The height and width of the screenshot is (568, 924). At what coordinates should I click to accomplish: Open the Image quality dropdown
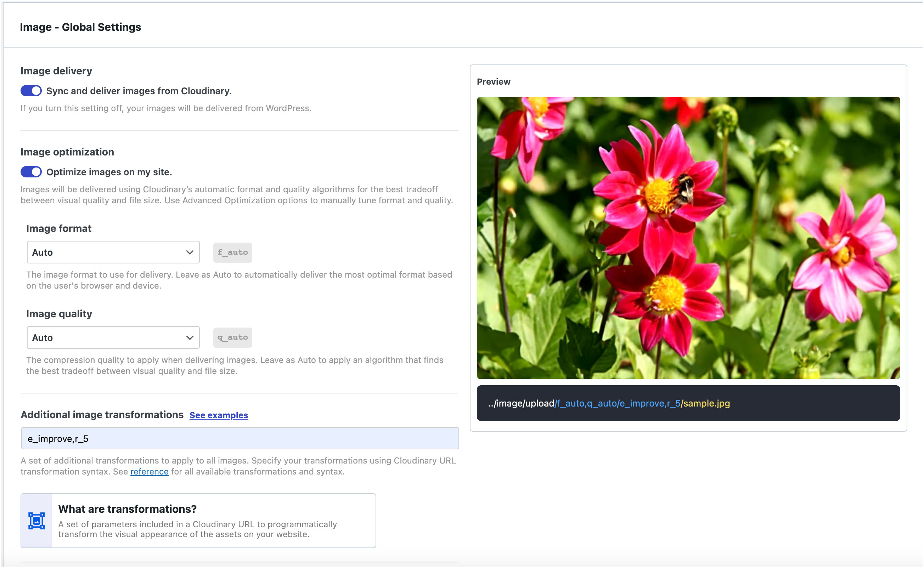point(113,338)
